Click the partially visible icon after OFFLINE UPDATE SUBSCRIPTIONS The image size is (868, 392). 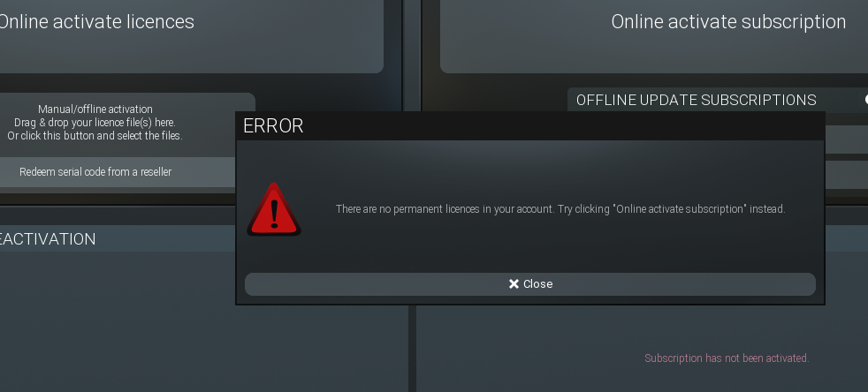865,100
